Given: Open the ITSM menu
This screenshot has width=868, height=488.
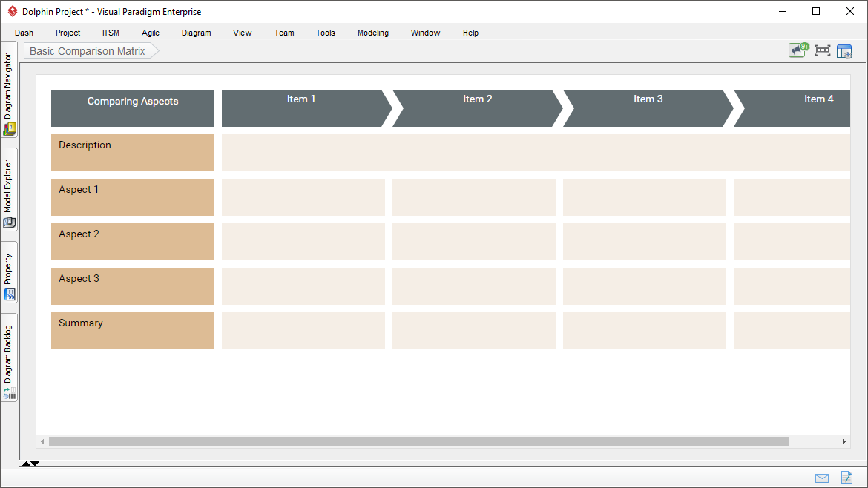Looking at the screenshot, I should (111, 33).
